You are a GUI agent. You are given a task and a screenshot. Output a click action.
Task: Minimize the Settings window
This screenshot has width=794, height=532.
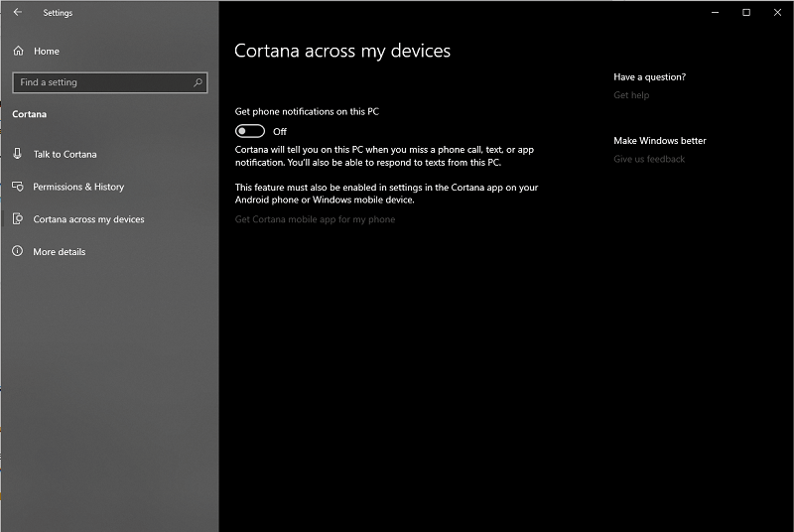[x=715, y=12]
